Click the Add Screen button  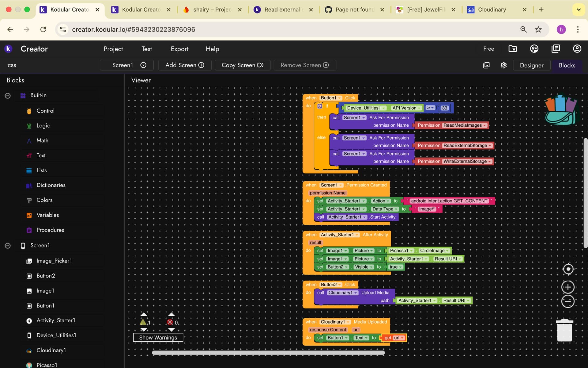pyautogui.click(x=184, y=65)
